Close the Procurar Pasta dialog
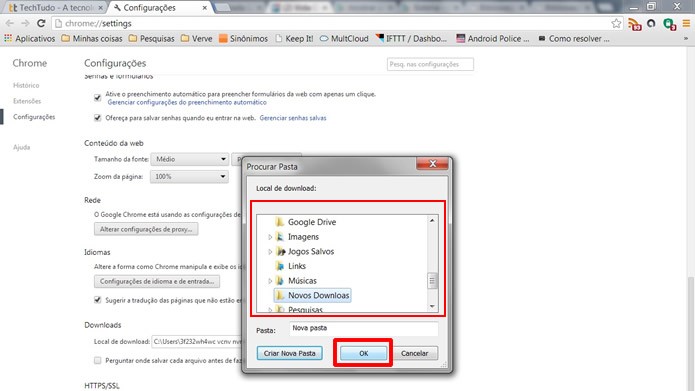 [x=432, y=164]
